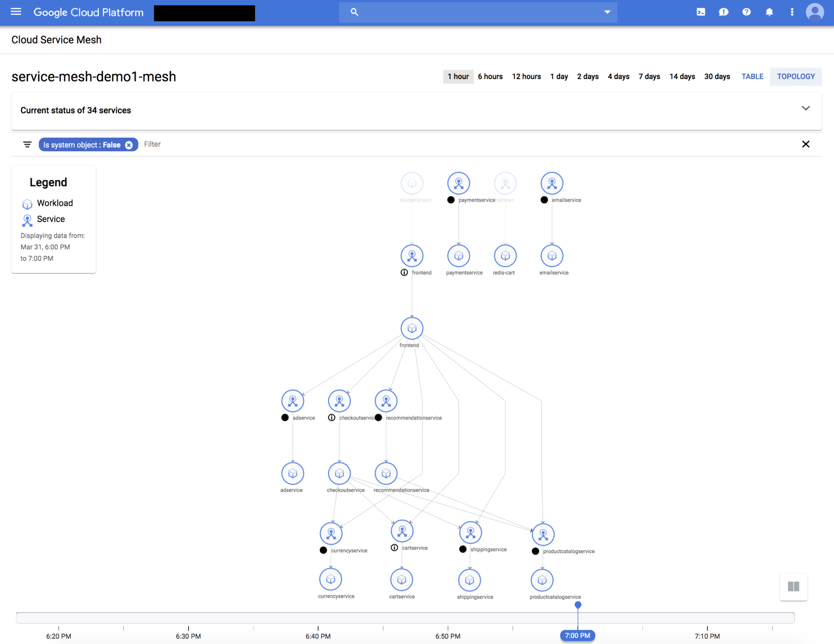834x644 pixels.
Task: Select the redis-cart workload node
Action: pyautogui.click(x=505, y=256)
